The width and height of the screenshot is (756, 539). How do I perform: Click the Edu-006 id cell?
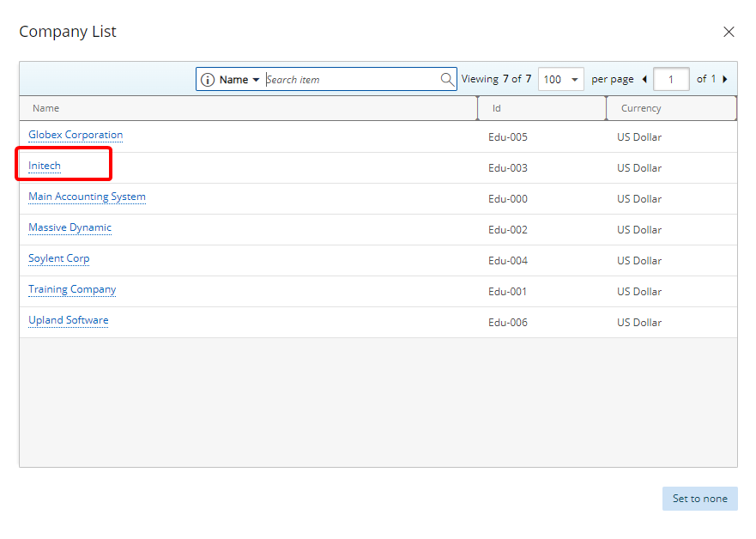pos(508,323)
